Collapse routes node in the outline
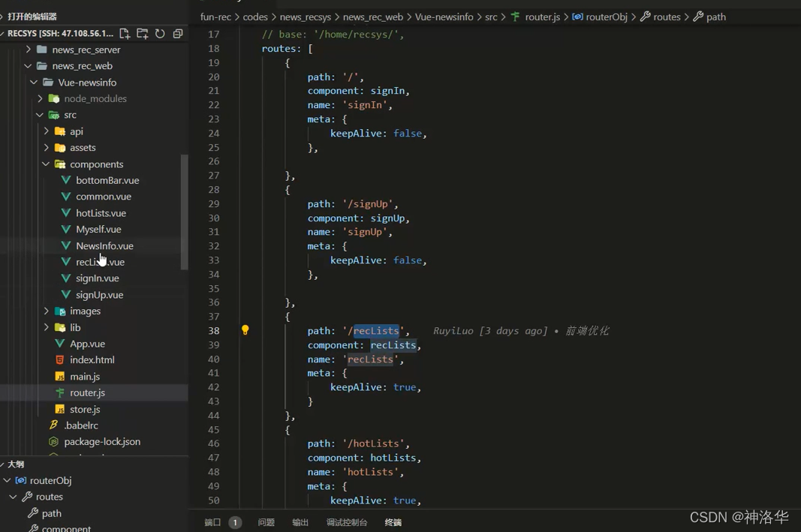The image size is (801, 532). (14, 497)
